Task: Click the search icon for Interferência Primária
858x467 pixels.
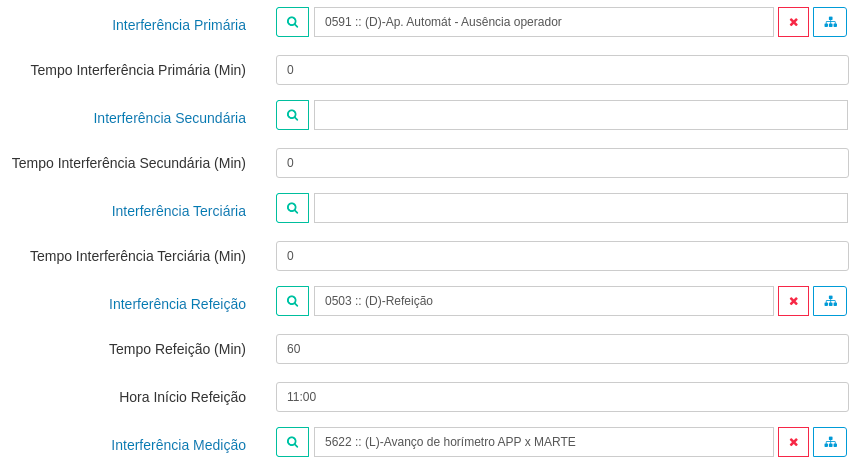Action: point(292,22)
